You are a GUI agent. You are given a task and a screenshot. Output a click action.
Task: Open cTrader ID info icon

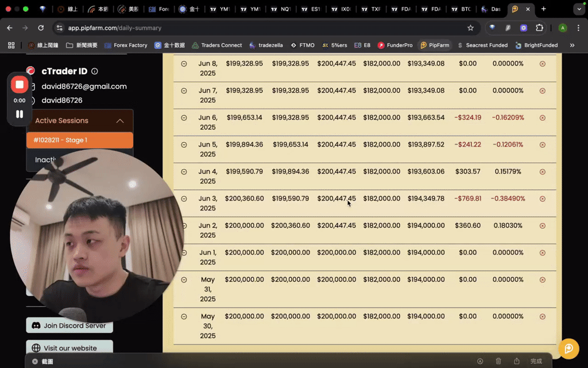click(95, 71)
